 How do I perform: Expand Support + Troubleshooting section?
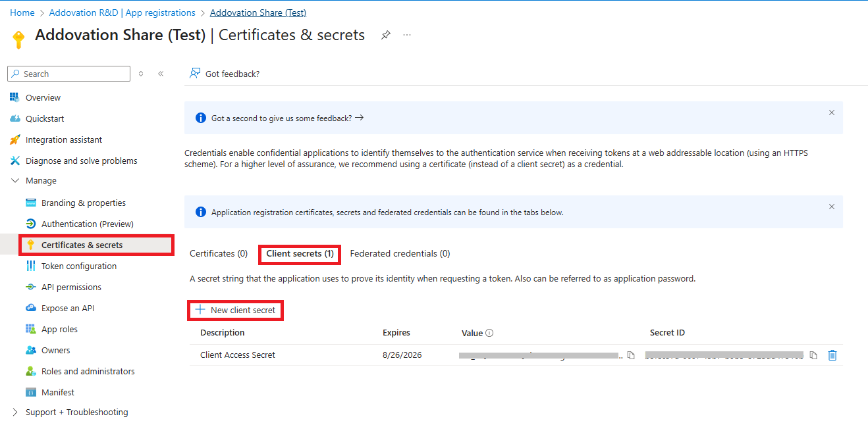[x=15, y=412]
